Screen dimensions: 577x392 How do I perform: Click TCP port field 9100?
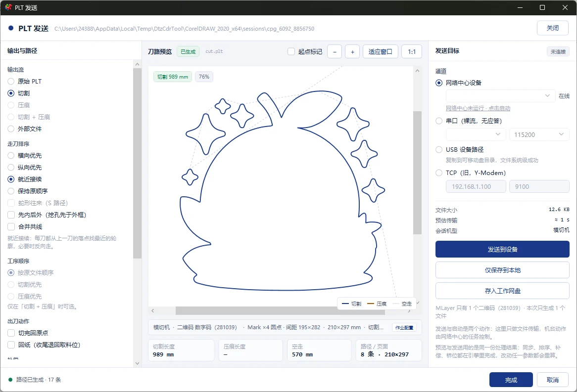point(539,186)
